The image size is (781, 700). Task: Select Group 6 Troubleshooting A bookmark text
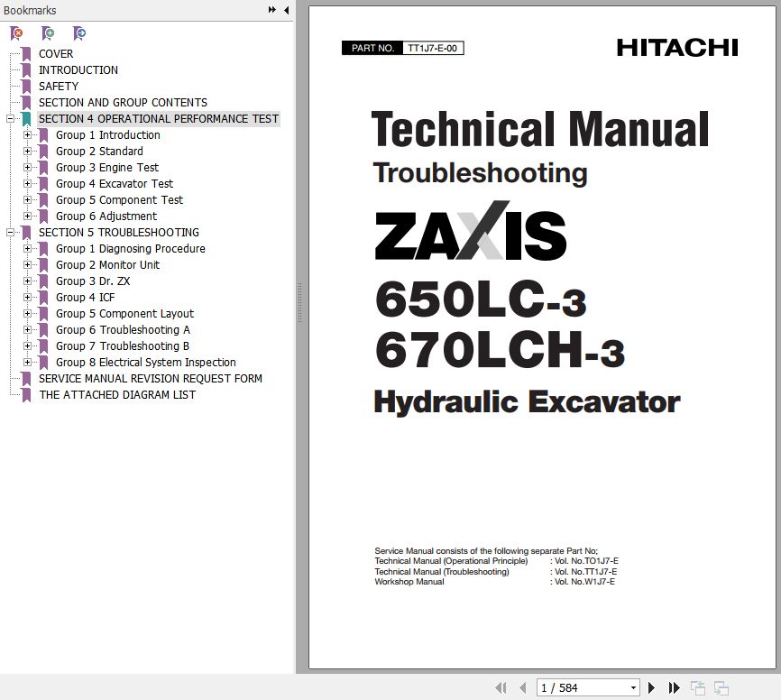(123, 330)
